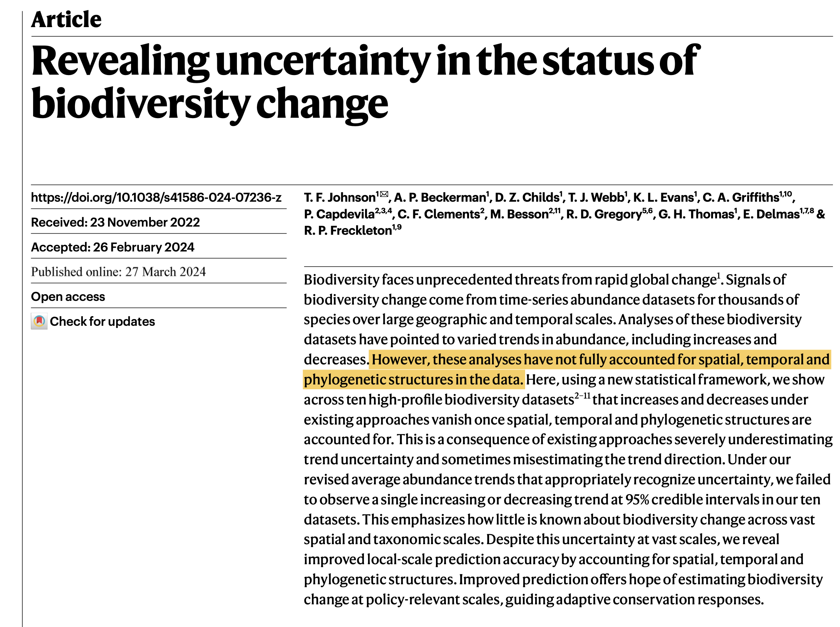Image resolution: width=840 pixels, height=627 pixels.
Task: Click the 'Published online: 27 March 2024' line
Action: click(x=118, y=272)
